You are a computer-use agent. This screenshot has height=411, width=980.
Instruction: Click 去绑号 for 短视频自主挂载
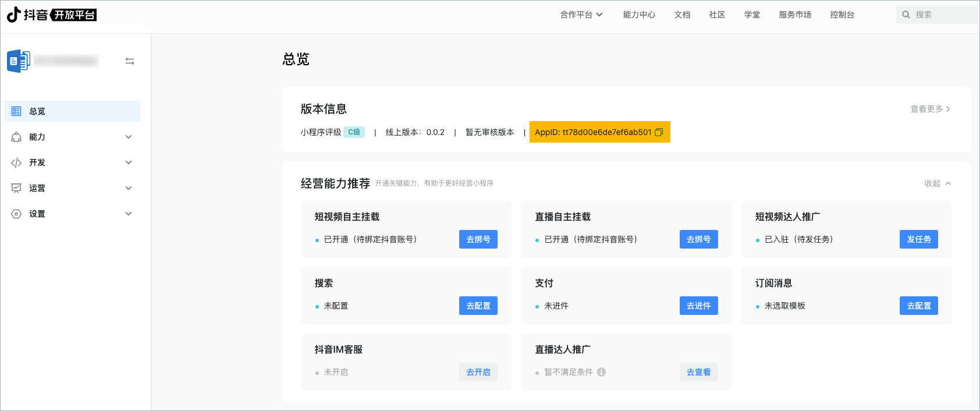point(478,239)
